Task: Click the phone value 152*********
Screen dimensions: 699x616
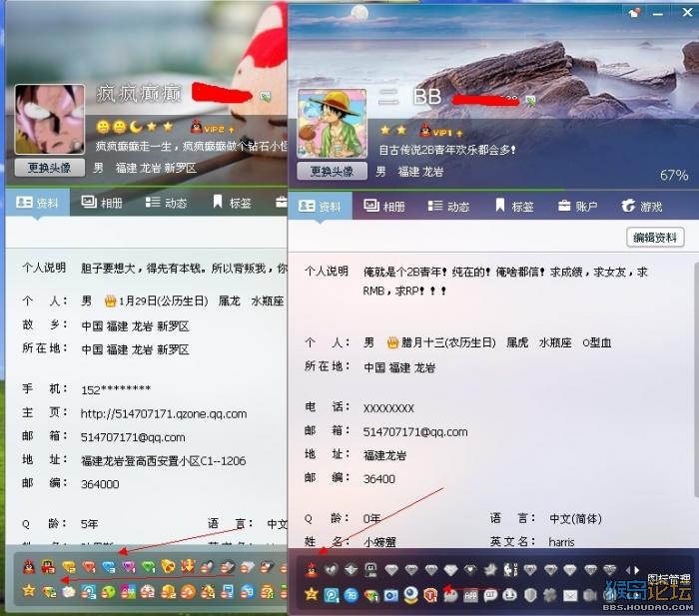Action: 116,390
